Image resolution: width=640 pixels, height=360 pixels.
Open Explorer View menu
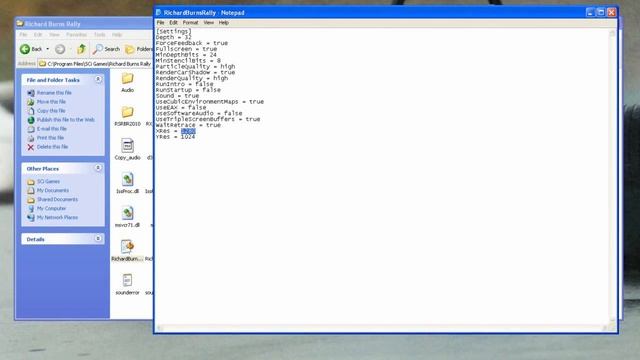click(x=54, y=35)
